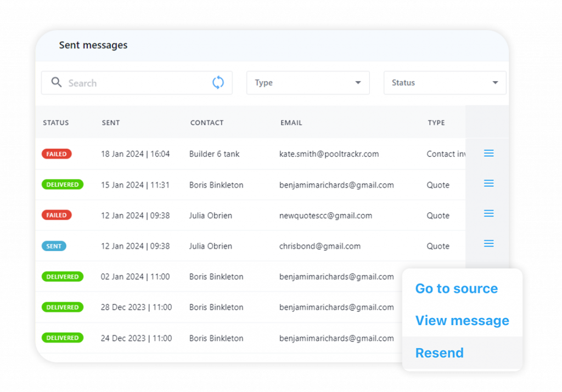Open the Status filter dropdown
Viewport: 562px width, 392px height.
click(x=445, y=82)
